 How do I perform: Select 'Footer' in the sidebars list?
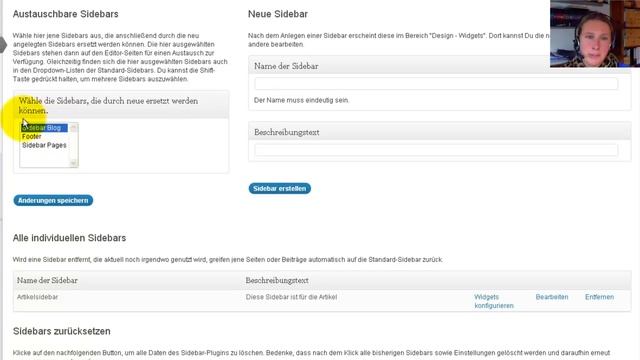pos(32,136)
